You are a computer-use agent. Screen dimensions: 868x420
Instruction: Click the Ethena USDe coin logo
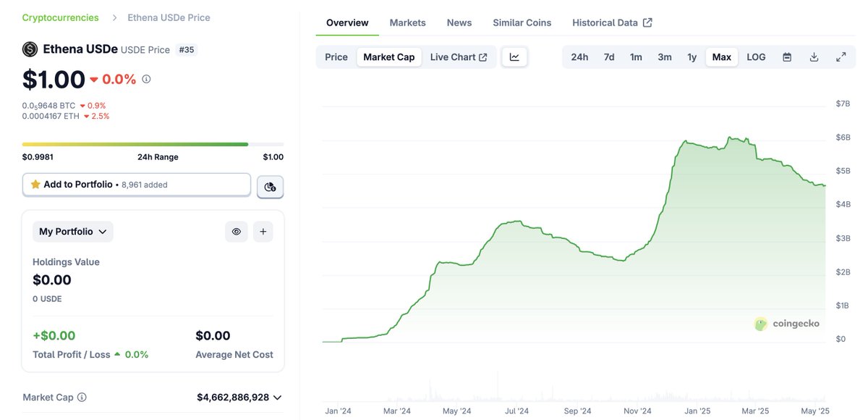pos(30,49)
